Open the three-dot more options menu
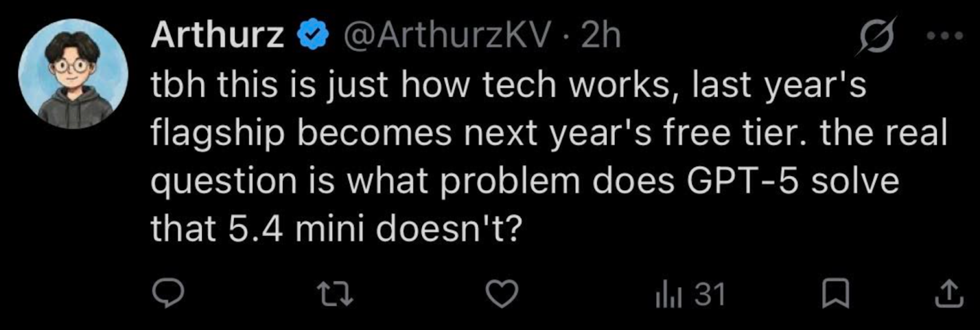This screenshot has width=980, height=330. point(944,36)
